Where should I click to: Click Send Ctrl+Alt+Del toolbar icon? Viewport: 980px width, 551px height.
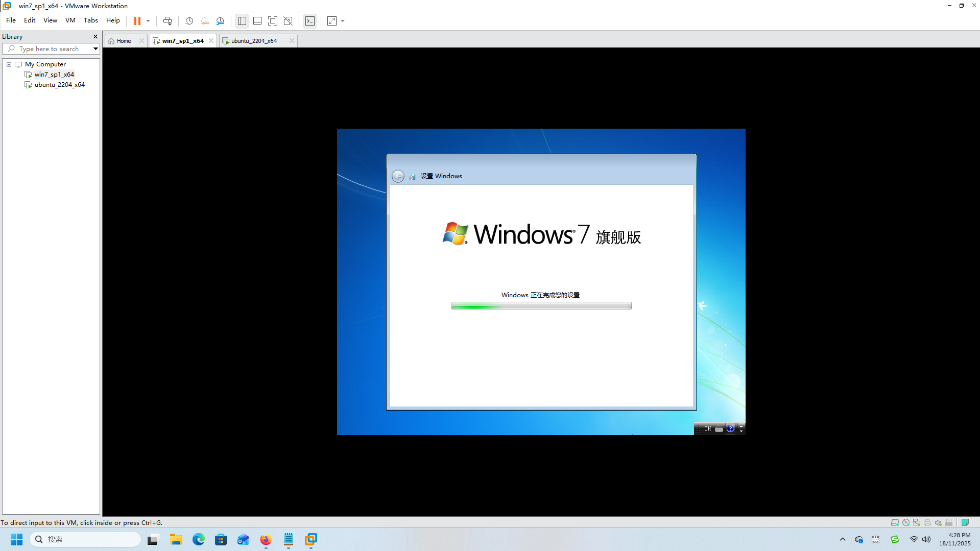pos(167,21)
